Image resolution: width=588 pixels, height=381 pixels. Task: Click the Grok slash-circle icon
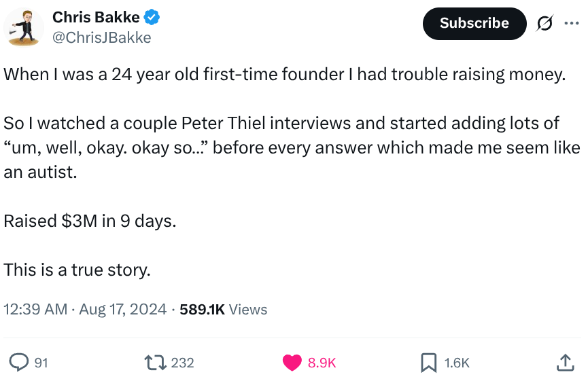544,24
